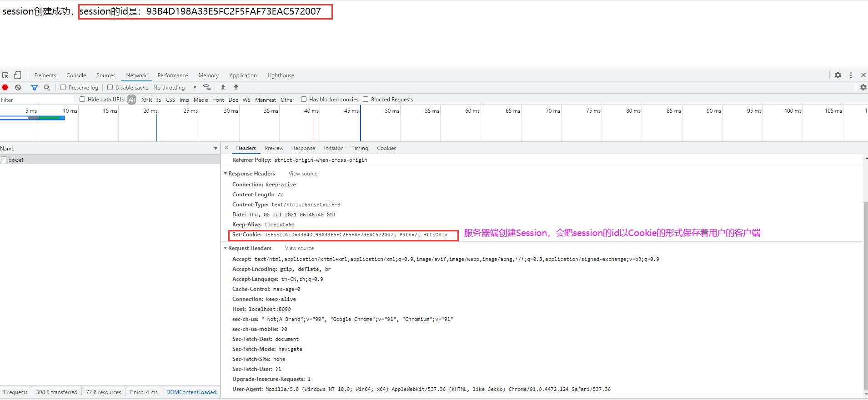Open DevTools settings gear
This screenshot has height=400, width=868.
tap(838, 75)
